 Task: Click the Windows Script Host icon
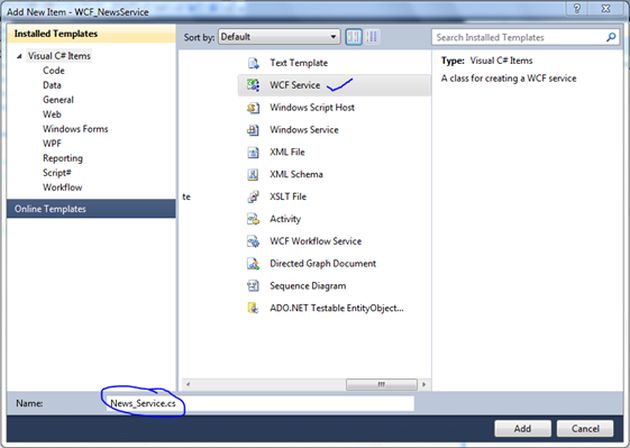[253, 108]
